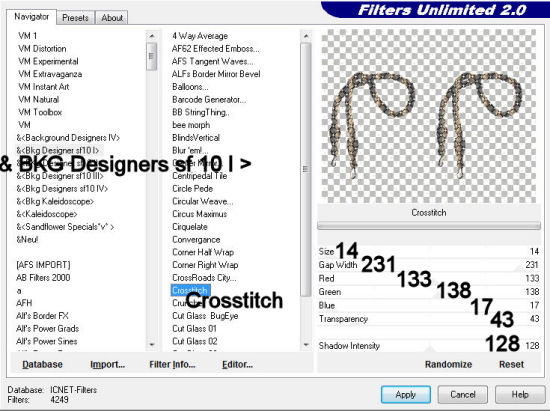Choose Circular Weave... filter

click(202, 202)
